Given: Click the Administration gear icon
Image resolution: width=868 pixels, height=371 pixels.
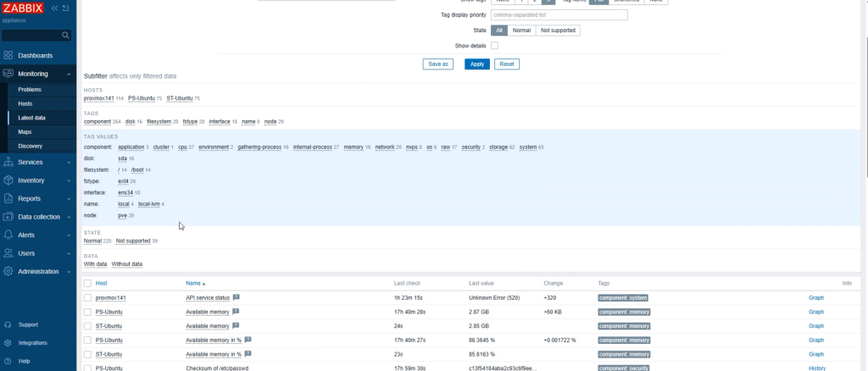Looking at the screenshot, I should click(x=8, y=272).
